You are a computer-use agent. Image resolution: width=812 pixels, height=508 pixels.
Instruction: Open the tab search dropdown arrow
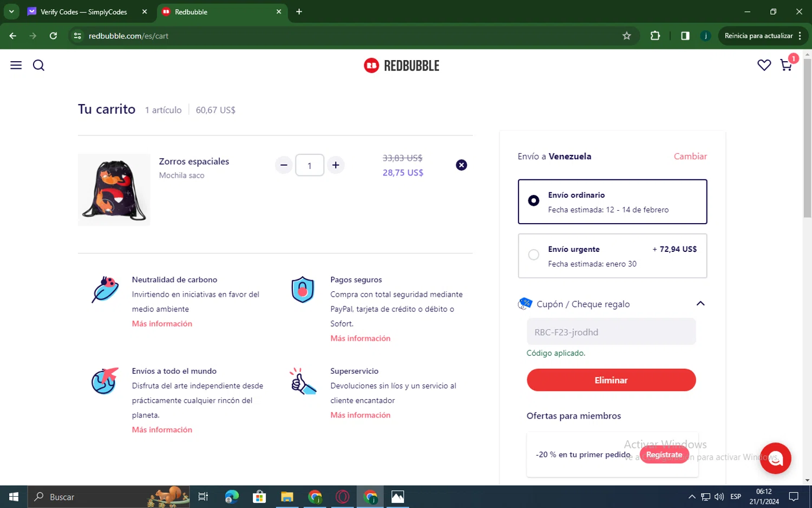tap(11, 12)
